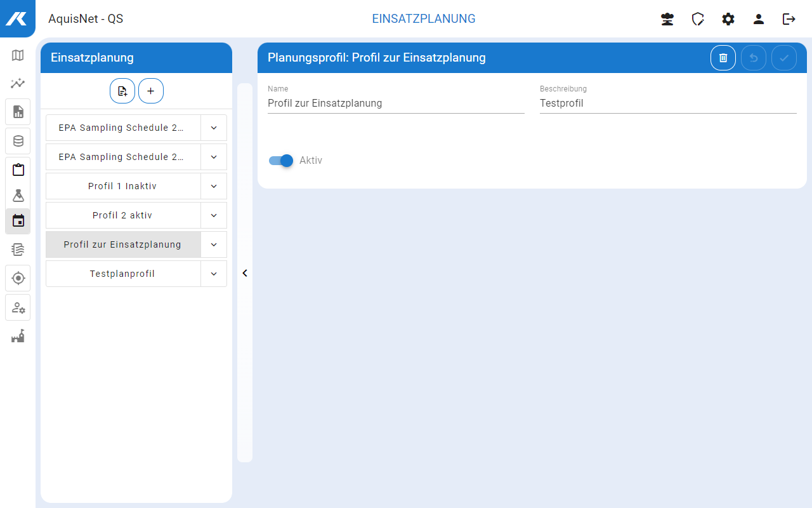
Task: Click the delete profile trash icon
Action: pos(723,58)
